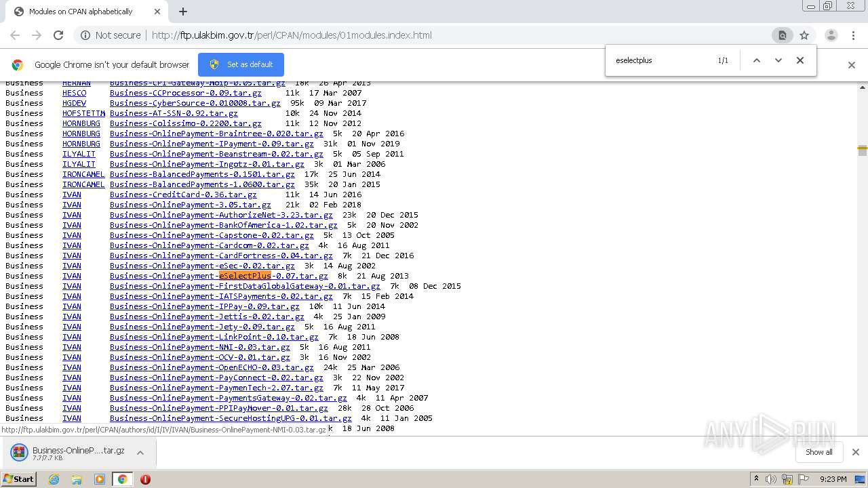Open Business-OnlinePayment-FirstDataGlobalGateway-0.01.tar.gz link
The height and width of the screenshot is (488, 868).
[245, 286]
